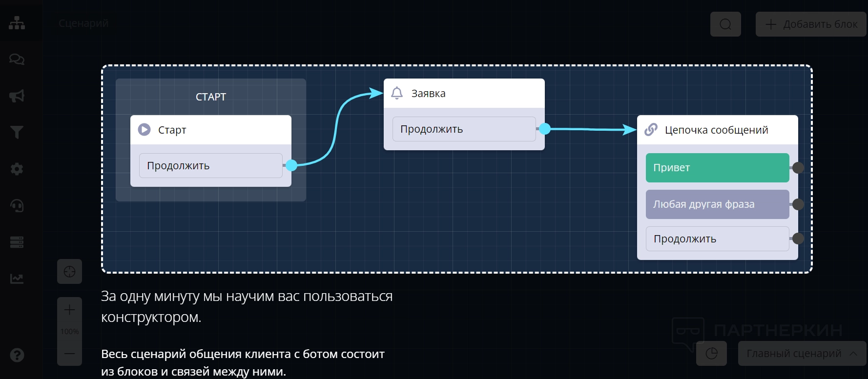Open the scenario structure icon in the sidebar

pyautogui.click(x=17, y=23)
